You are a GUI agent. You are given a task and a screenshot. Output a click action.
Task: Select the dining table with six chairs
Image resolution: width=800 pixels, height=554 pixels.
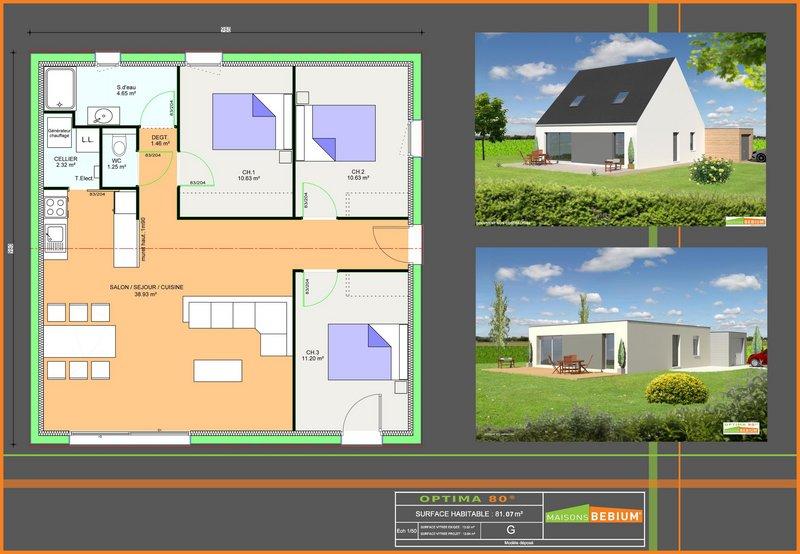(77, 341)
